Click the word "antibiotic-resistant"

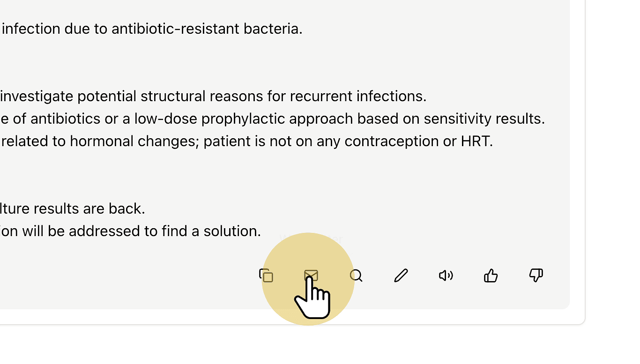click(176, 29)
